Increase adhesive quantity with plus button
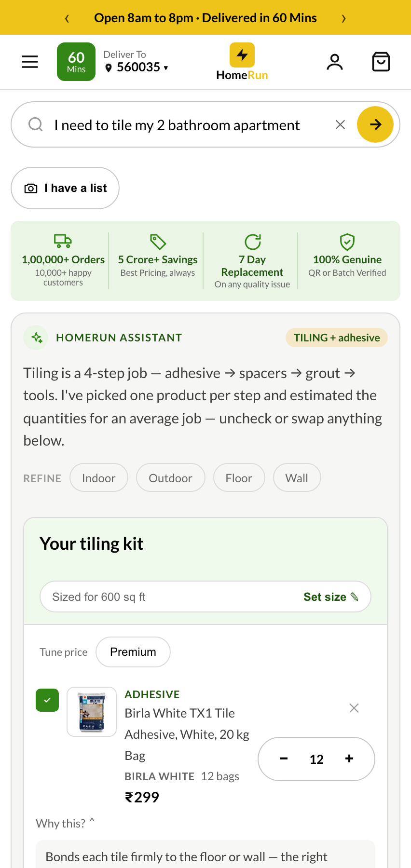Screen dimensions: 411x868 pos(349,759)
